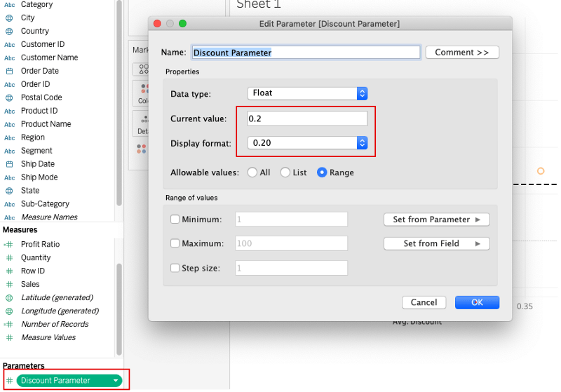Click the Comment >> button
This screenshot has height=392, width=561.
[462, 53]
